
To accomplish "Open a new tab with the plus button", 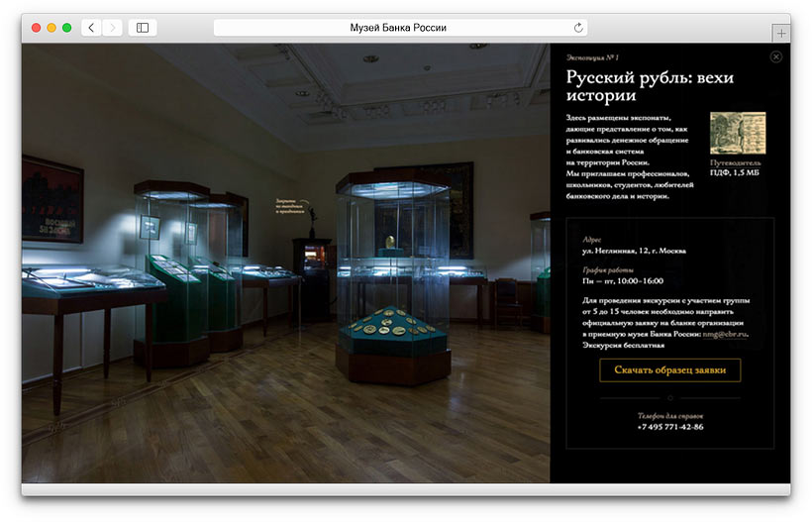I will coord(781,34).
